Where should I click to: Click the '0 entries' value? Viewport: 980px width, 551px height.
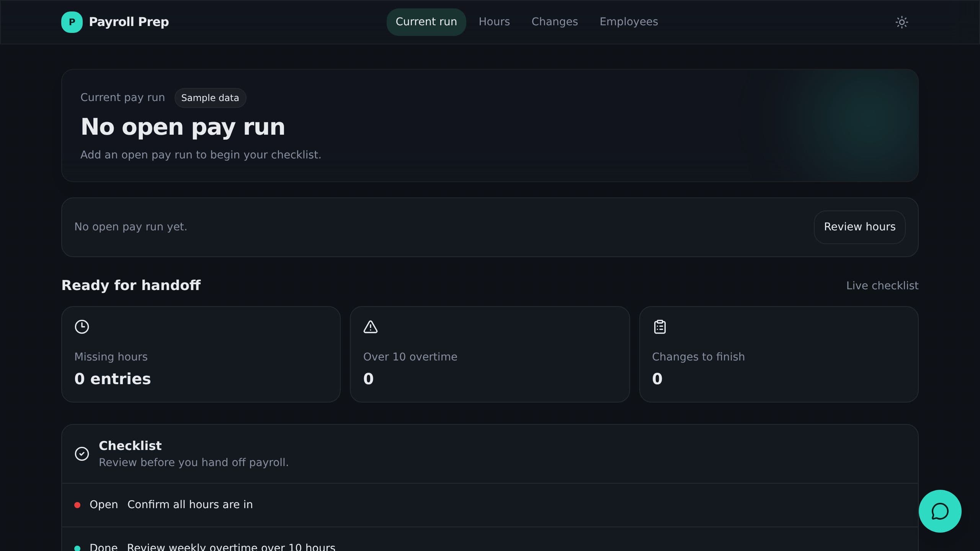(113, 379)
